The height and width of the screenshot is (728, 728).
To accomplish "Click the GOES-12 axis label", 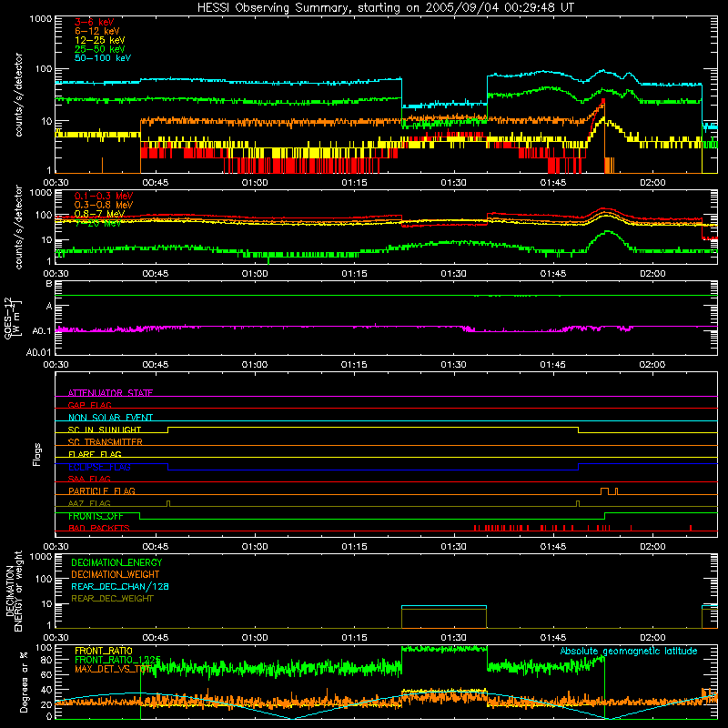I will pyautogui.click(x=13, y=318).
